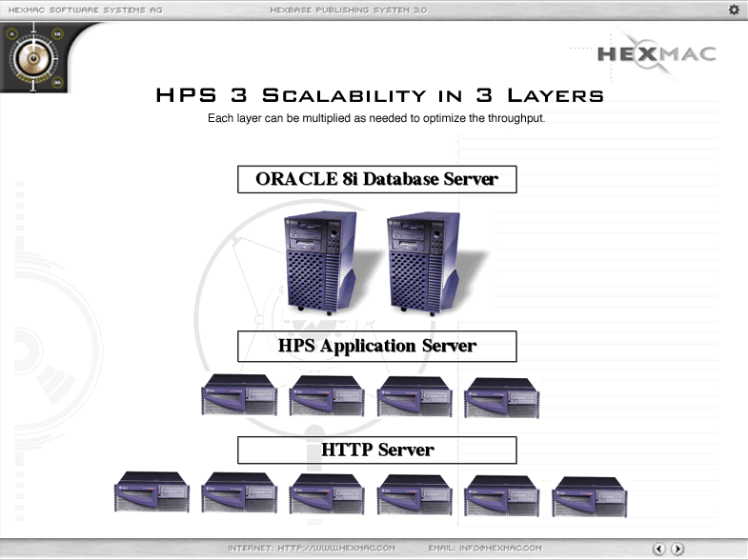Select the 10 marker on the dial
Screen dimensions: 748x560
pos(58,33)
